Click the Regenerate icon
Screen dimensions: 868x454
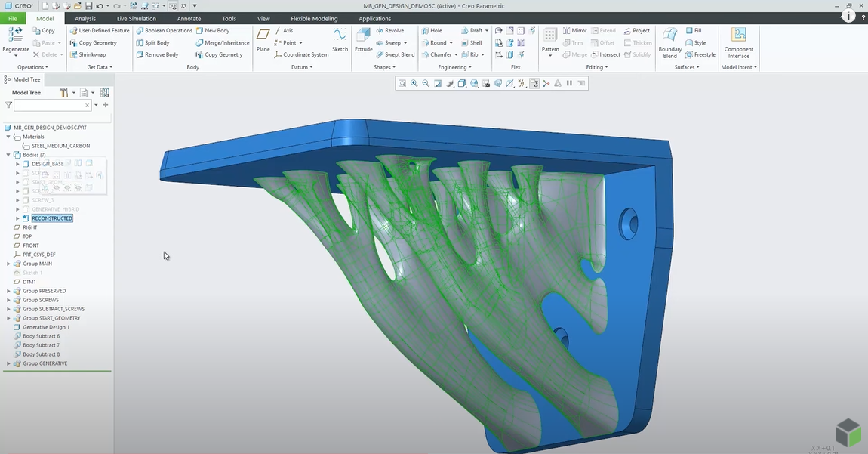(16, 36)
